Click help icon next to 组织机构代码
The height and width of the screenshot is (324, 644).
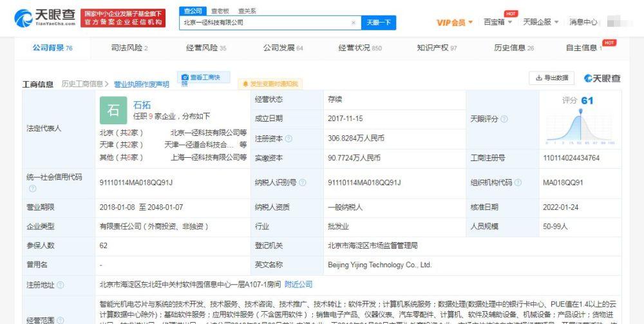click(518, 183)
